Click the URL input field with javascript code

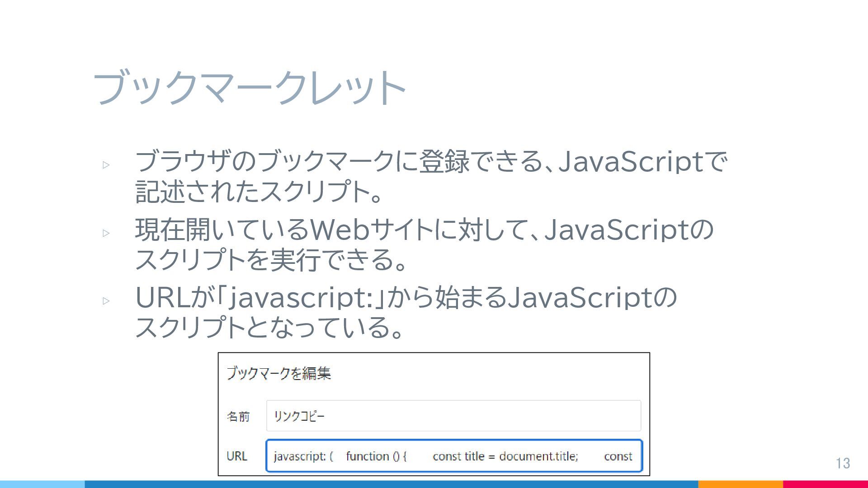(453, 456)
